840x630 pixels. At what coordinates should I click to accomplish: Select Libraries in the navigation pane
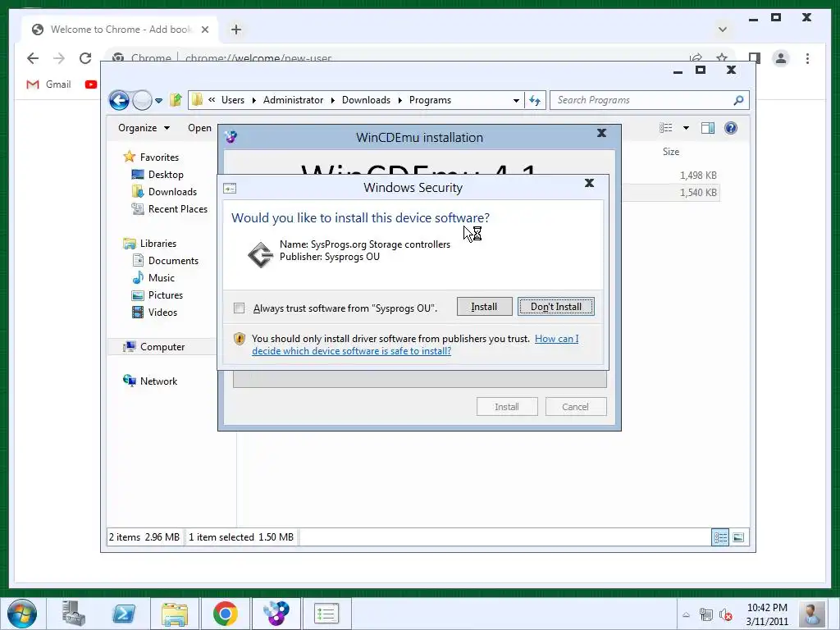coord(158,243)
